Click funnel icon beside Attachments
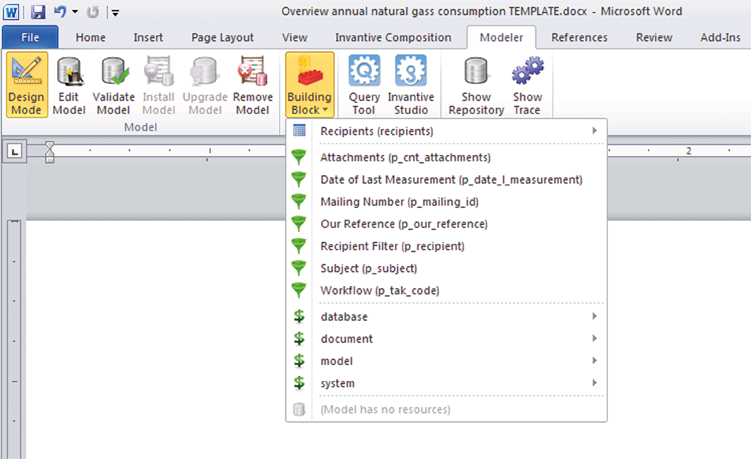 coord(299,157)
